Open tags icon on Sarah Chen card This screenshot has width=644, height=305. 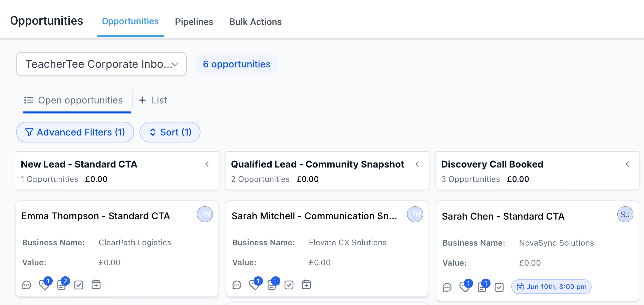click(464, 287)
